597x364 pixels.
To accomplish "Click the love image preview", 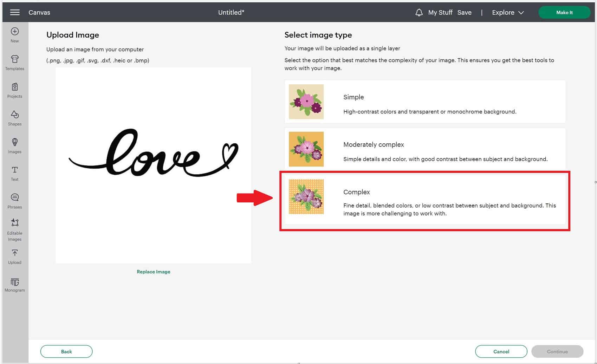I will [x=153, y=165].
